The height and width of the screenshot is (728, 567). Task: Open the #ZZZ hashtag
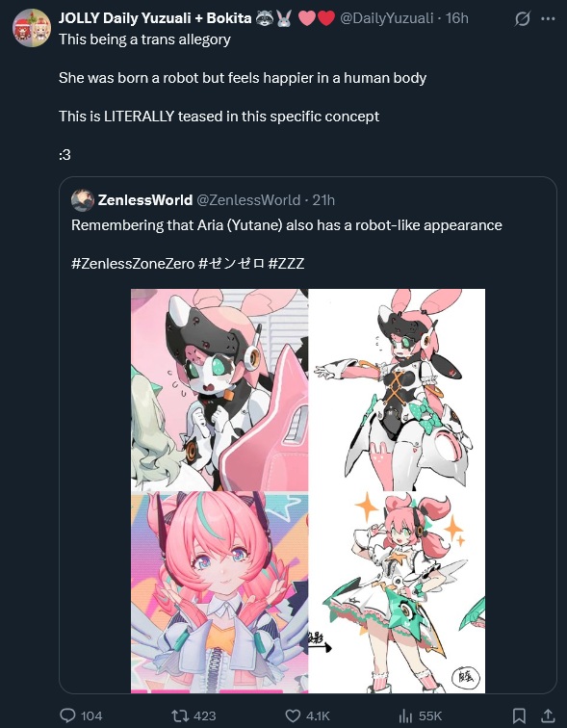tap(286, 263)
